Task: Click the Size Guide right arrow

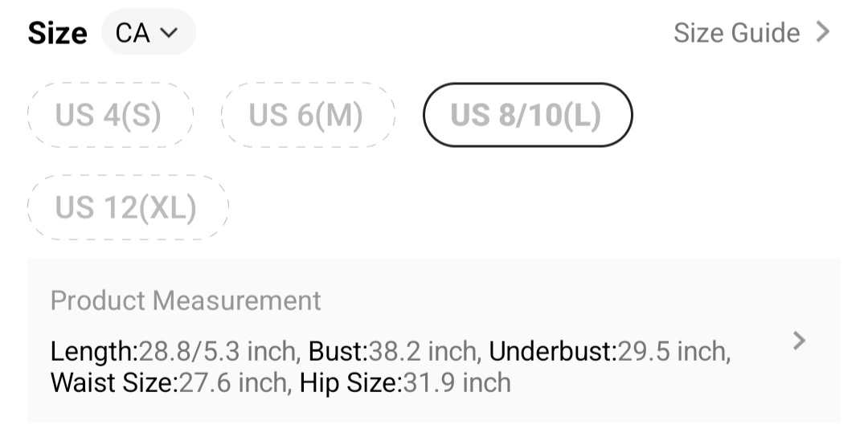Action: tap(822, 32)
